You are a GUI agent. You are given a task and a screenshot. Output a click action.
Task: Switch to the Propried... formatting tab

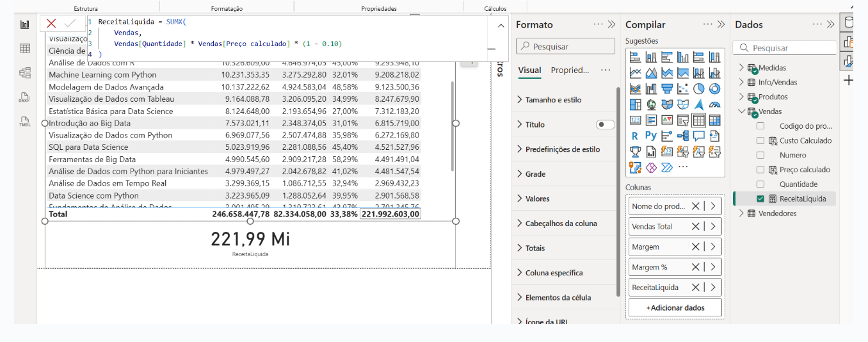570,70
